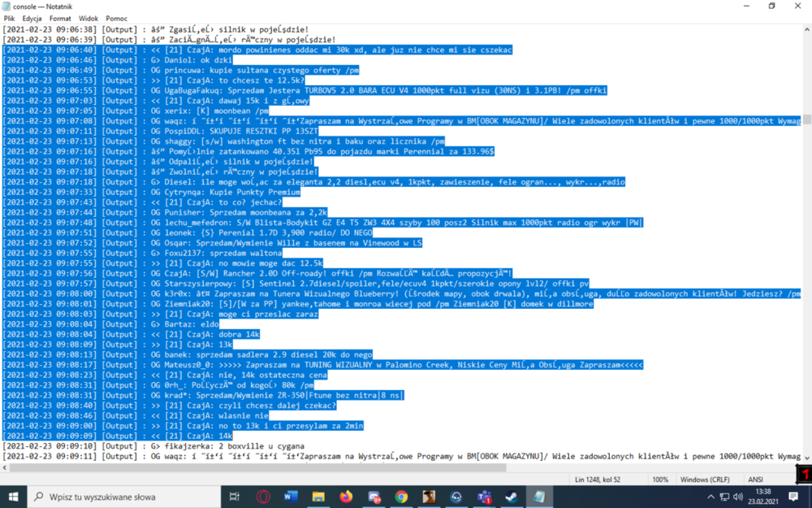Click the line 'CzajA: dawaj 15k i z głowy'
This screenshot has height=508, width=812.
[x=156, y=101]
